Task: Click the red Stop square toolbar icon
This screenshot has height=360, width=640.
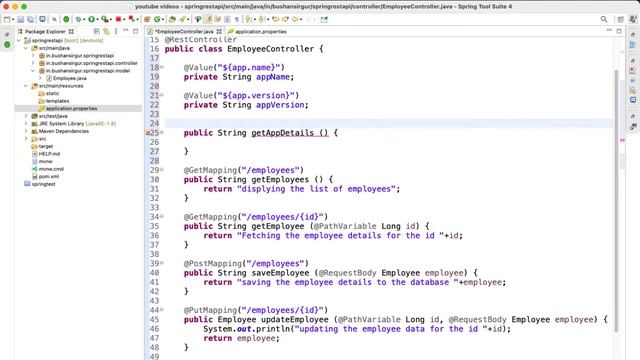Action: click(118, 19)
